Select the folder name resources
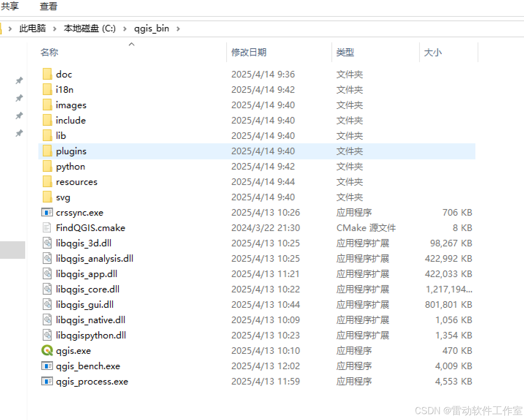 [77, 182]
